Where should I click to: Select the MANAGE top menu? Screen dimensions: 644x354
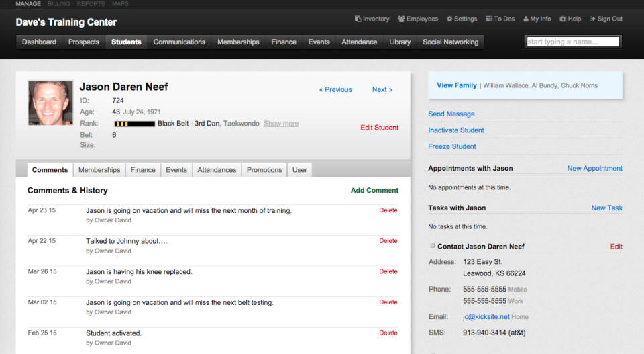pyautogui.click(x=28, y=4)
